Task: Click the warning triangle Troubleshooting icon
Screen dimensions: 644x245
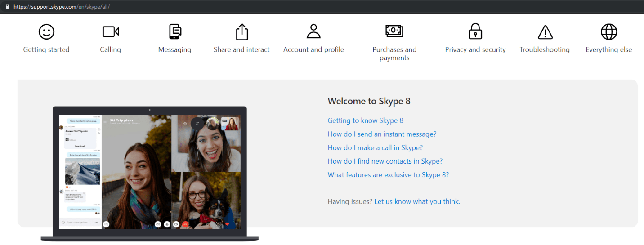Action: pos(545,32)
